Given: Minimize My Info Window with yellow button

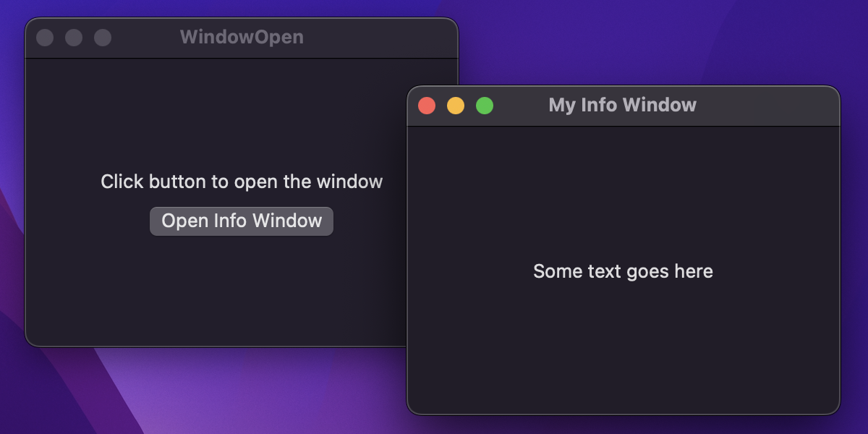Looking at the screenshot, I should pos(456,106).
